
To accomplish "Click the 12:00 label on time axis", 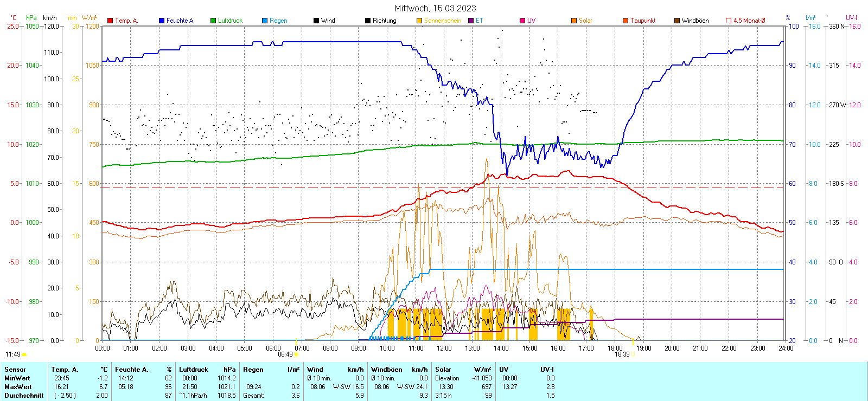I will pyautogui.click(x=444, y=348).
